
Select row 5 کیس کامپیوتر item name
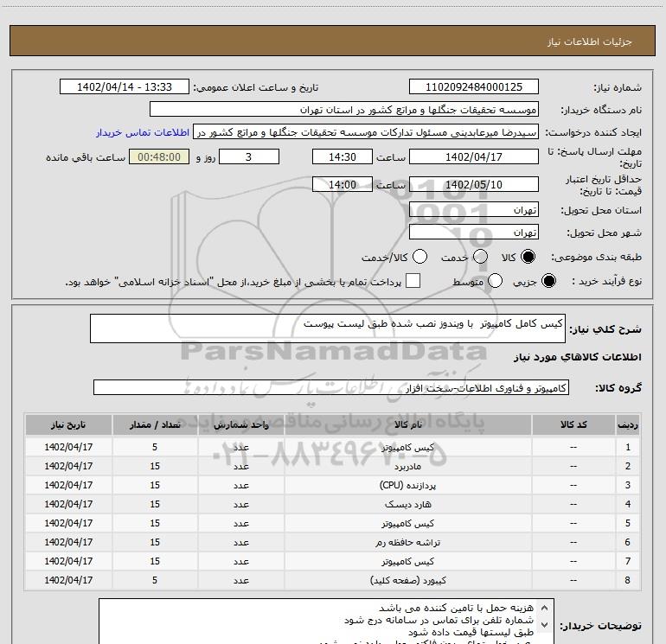point(407,523)
